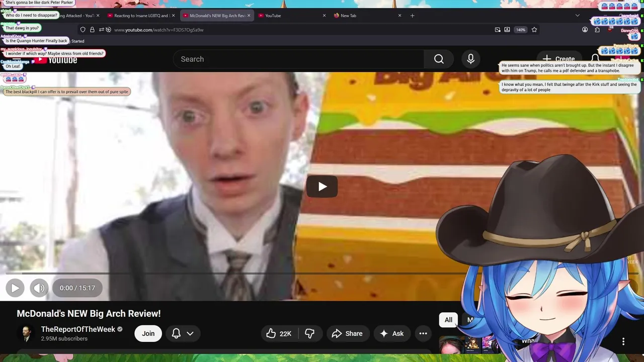
Task: Click the notification bell for the channel
Action: [x=176, y=333]
